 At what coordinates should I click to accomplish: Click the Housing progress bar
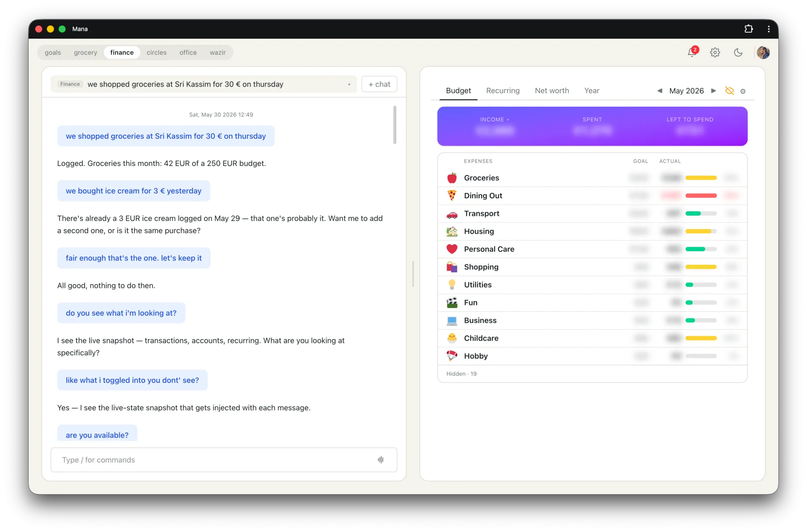701,231
